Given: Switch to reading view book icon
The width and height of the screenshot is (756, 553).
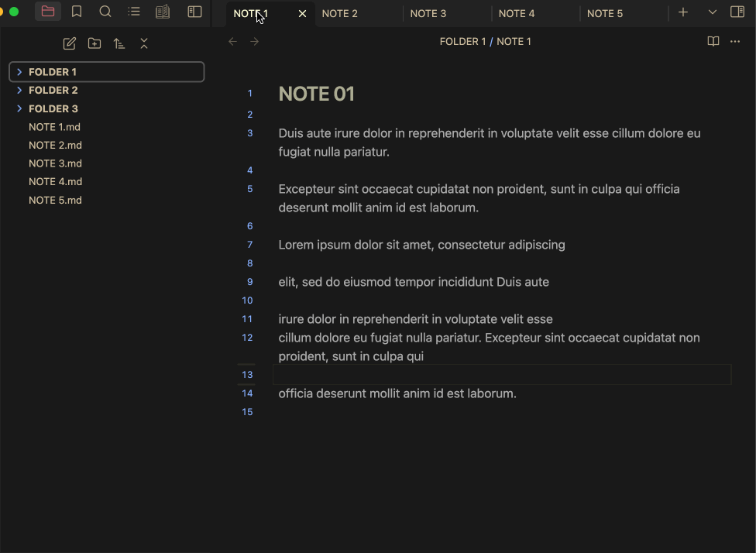Looking at the screenshot, I should (x=713, y=42).
